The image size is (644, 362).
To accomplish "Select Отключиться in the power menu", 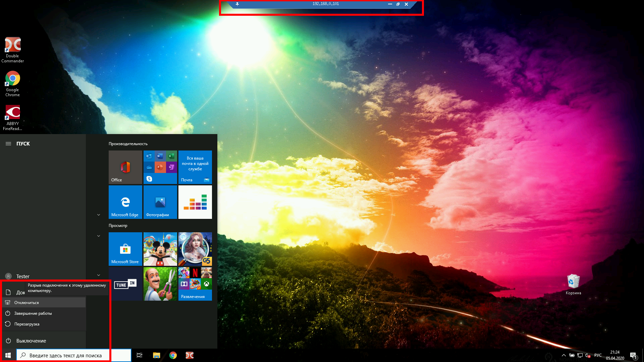I will click(x=26, y=303).
